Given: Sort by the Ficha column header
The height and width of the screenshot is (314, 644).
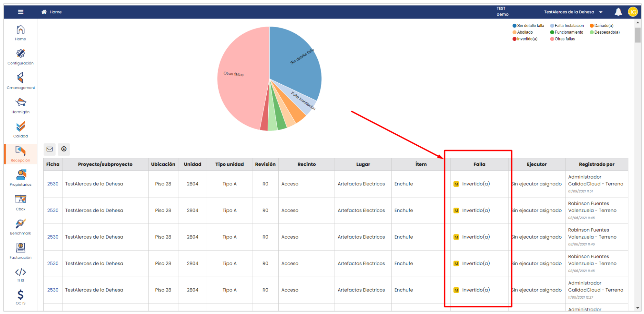Looking at the screenshot, I should (x=53, y=164).
